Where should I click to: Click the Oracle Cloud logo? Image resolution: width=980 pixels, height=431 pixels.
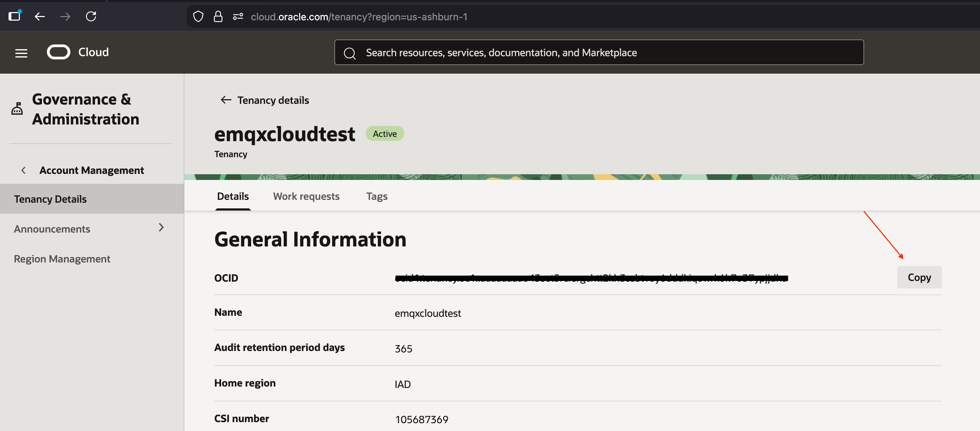pos(59,52)
